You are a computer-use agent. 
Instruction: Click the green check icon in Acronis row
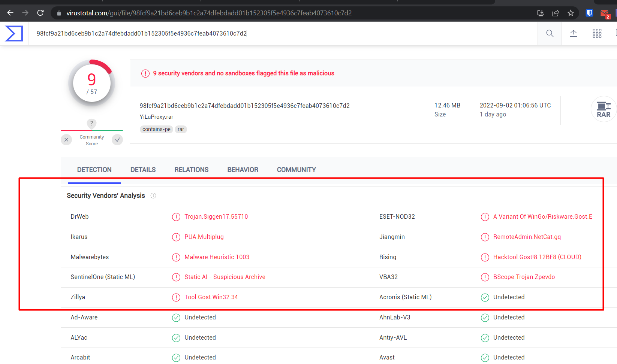tap(485, 297)
